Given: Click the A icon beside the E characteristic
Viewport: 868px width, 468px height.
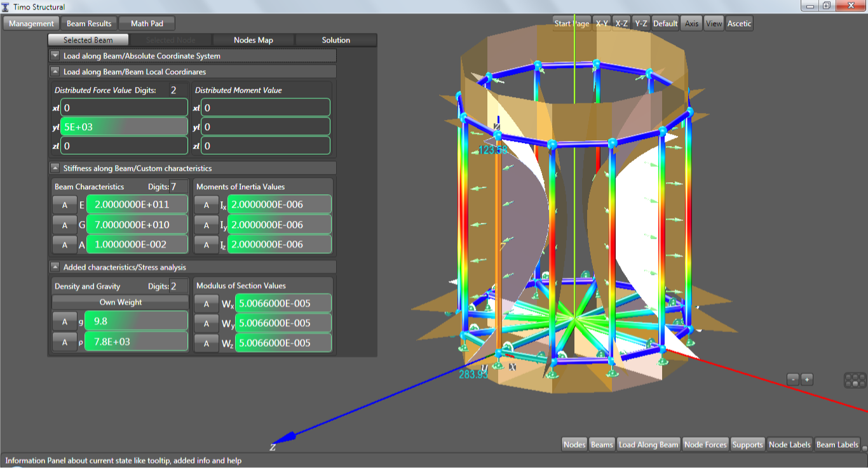Looking at the screenshot, I should [64, 204].
